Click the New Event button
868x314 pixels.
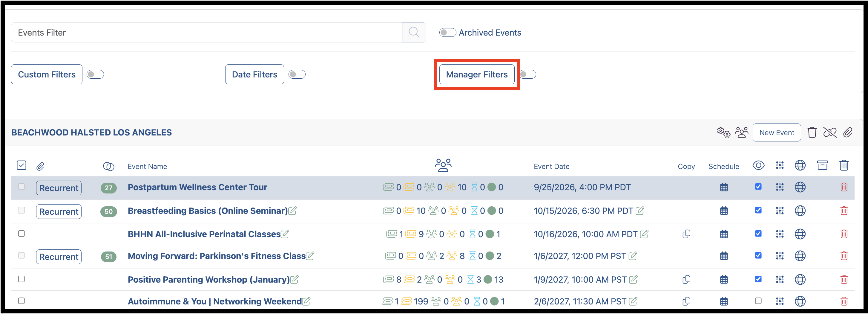click(776, 132)
